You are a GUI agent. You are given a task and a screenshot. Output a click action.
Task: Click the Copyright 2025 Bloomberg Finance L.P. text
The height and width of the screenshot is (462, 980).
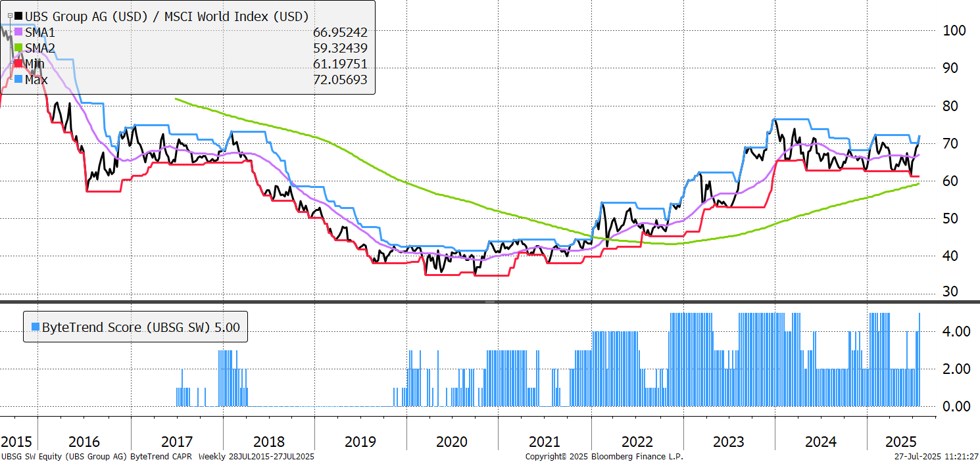[604, 456]
